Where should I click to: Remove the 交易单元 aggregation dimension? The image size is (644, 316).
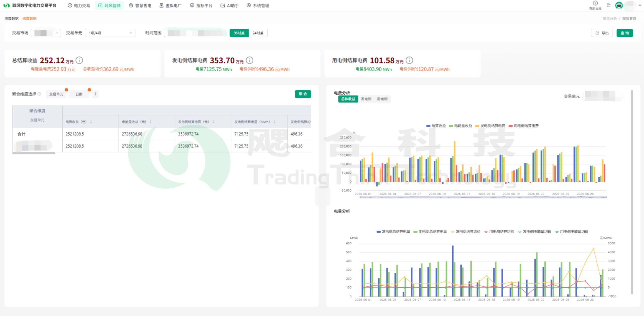point(66,90)
